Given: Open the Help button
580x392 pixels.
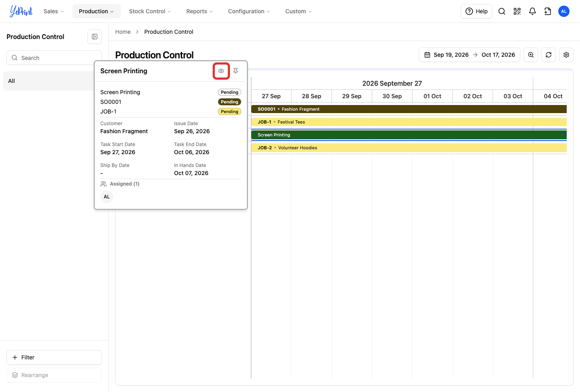Looking at the screenshot, I should (476, 11).
